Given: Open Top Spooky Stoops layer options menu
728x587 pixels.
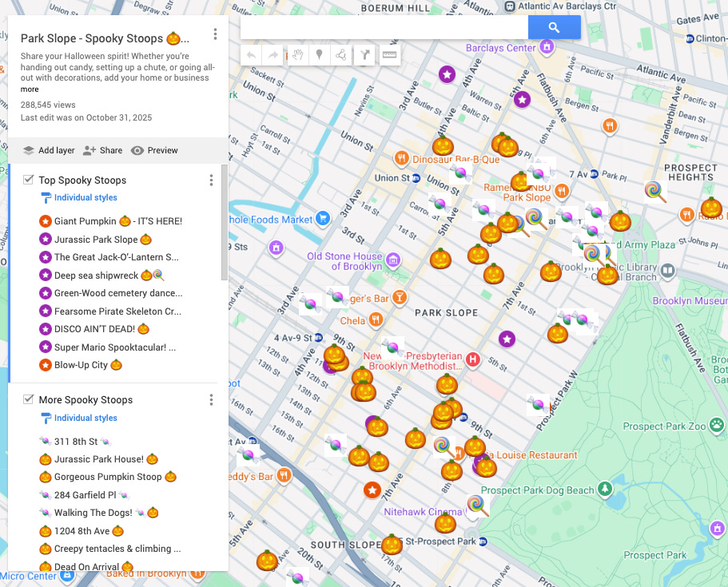Looking at the screenshot, I should [211, 180].
